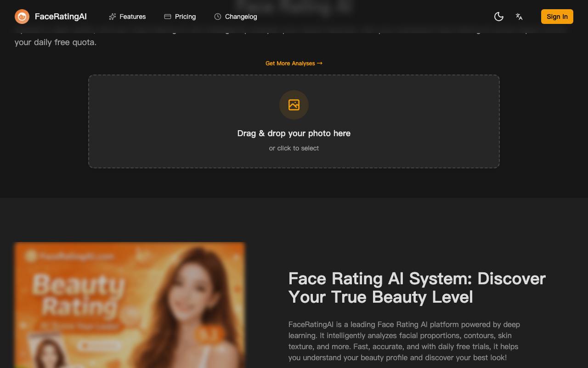Toggle dark mode with the moon icon
The height and width of the screenshot is (368, 588).
[499, 17]
